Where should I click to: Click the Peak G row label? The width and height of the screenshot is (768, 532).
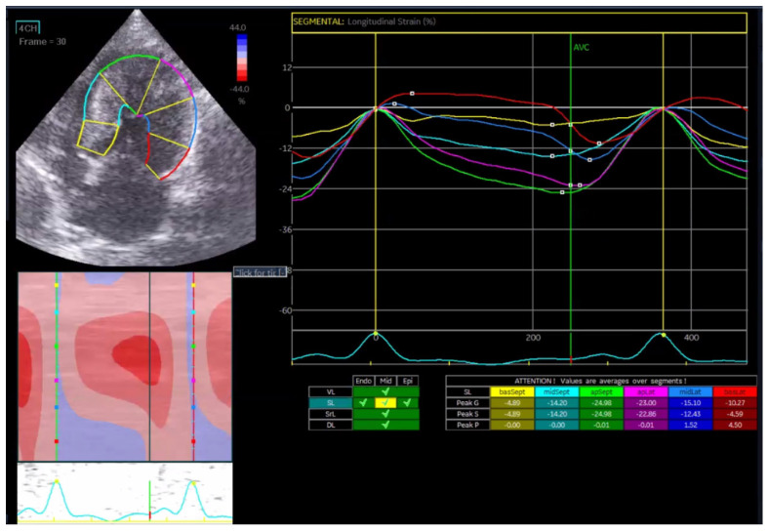tap(467, 403)
